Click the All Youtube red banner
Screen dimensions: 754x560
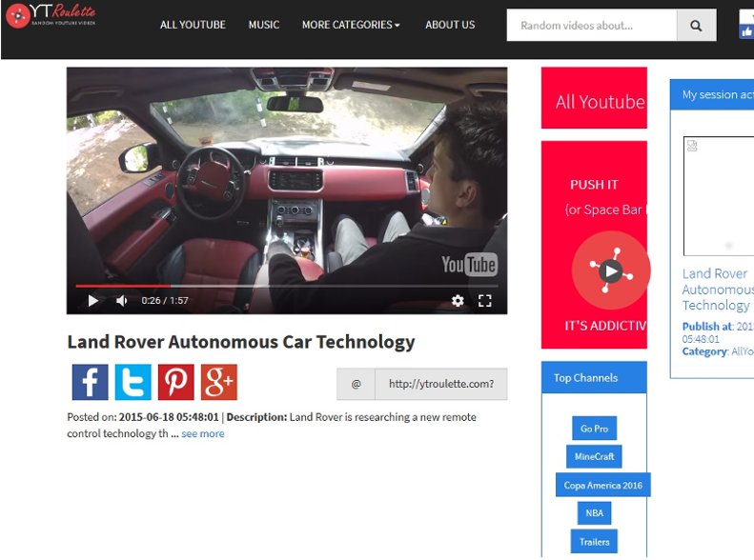point(595,98)
